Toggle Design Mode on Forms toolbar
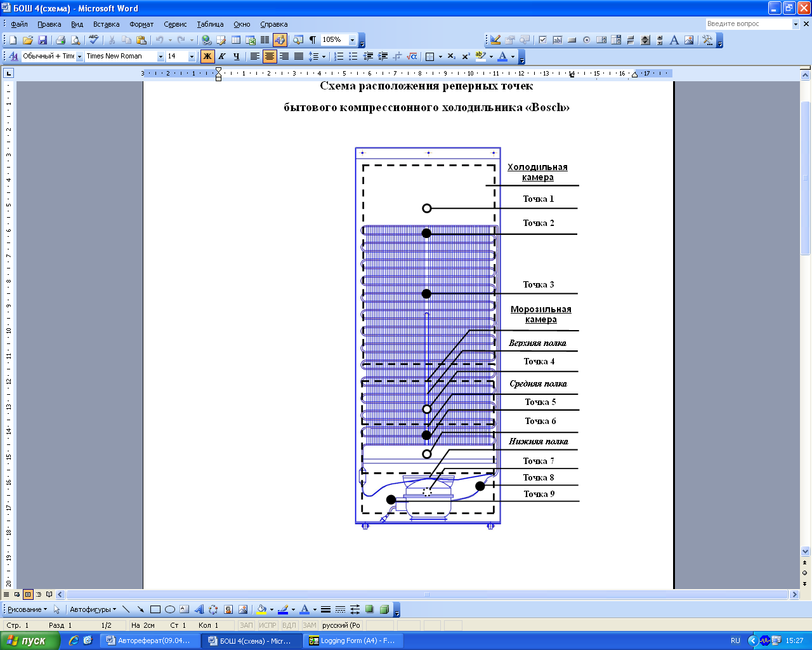Screen dimensions: 812x650 495,40
